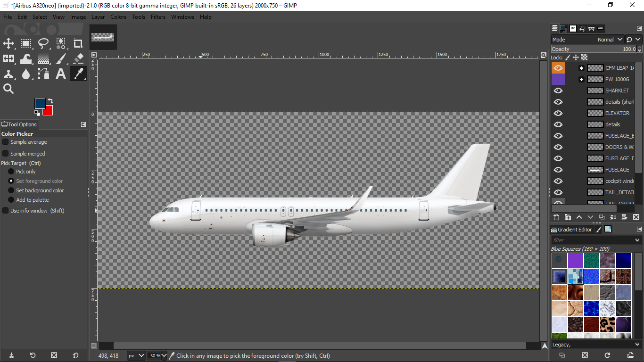Image resolution: width=644 pixels, height=362 pixels.
Task: Switch to the Gradient Editor tab
Action: (571, 230)
